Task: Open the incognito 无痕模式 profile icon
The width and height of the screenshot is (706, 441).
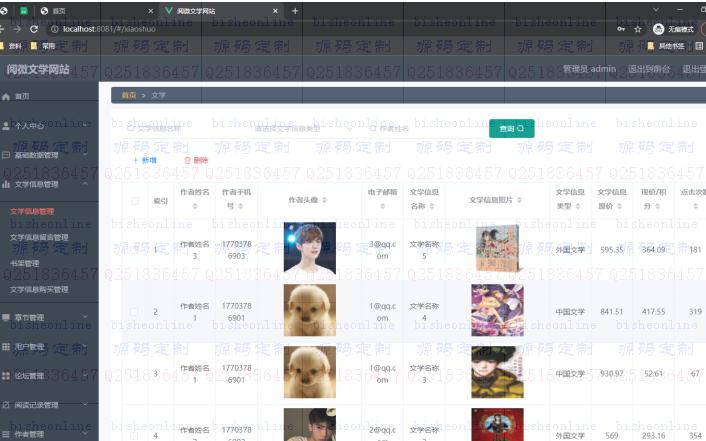Action: coord(658,29)
